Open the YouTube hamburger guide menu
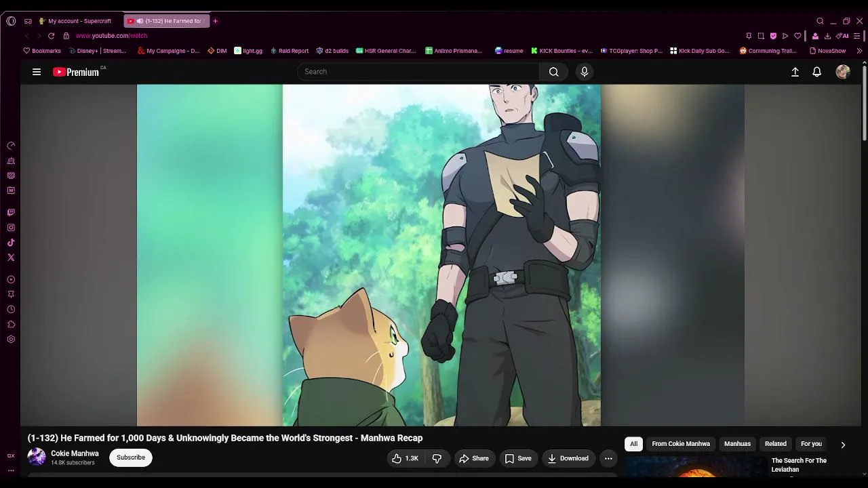 37,72
